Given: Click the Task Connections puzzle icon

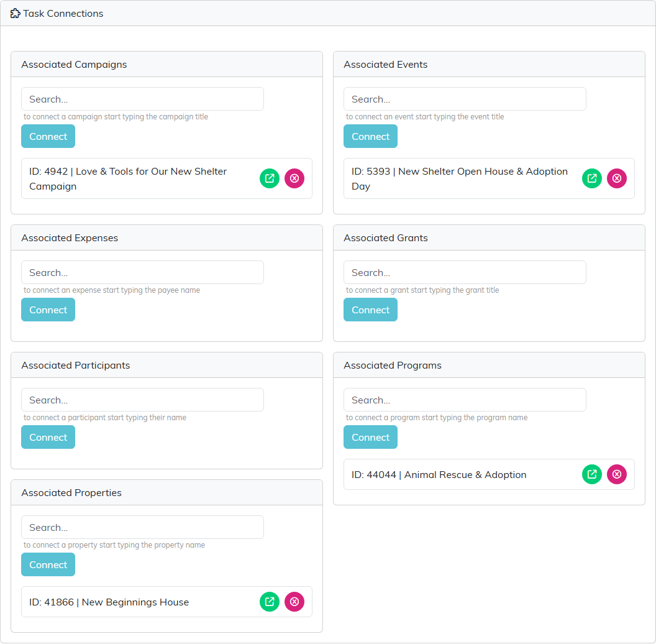Looking at the screenshot, I should (15, 14).
